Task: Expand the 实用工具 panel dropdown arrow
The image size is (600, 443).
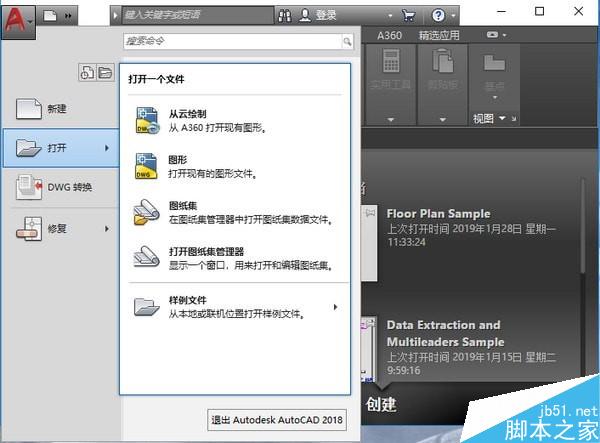Action: (x=391, y=120)
